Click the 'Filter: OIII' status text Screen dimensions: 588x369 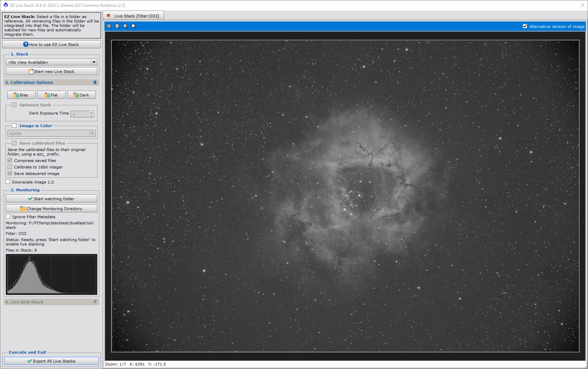pos(16,234)
